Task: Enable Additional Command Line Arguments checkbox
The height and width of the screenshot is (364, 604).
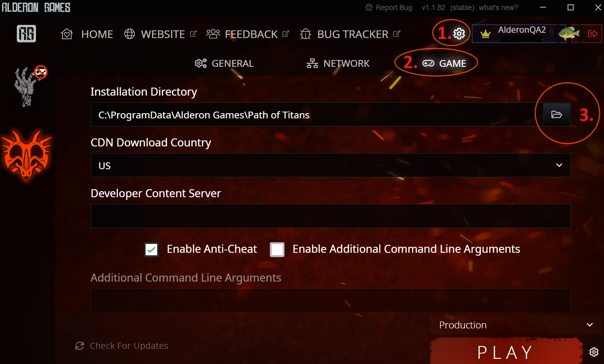Action: 277,250
